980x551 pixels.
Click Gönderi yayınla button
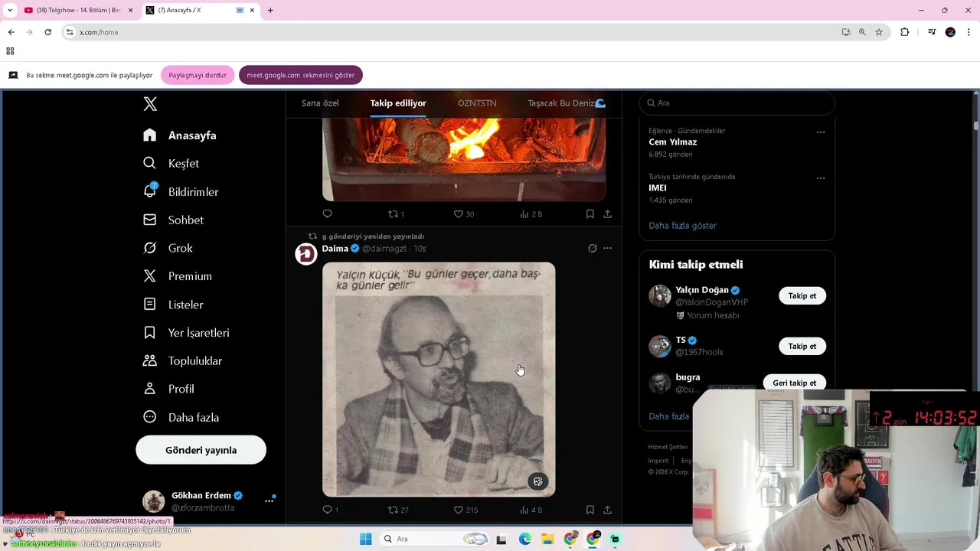[201, 450]
